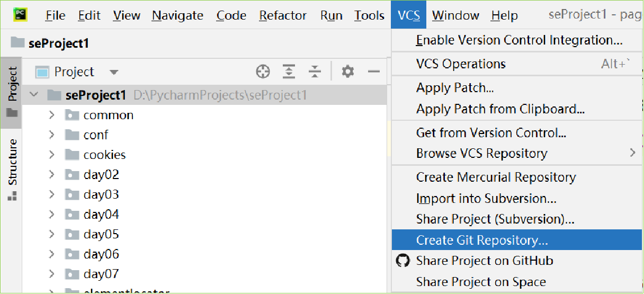644x294 pixels.
Task: Click the locate/select opened file crosshair icon
Action: 263,72
